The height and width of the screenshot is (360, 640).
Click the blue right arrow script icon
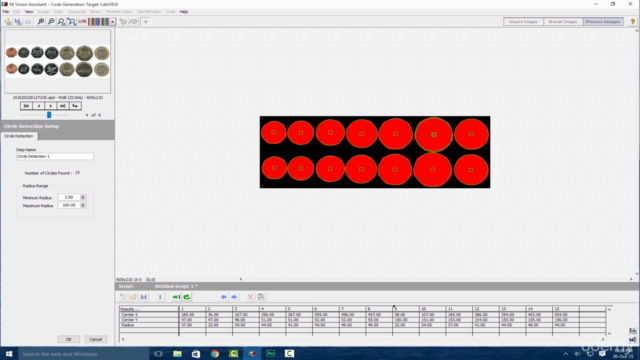coord(234,297)
